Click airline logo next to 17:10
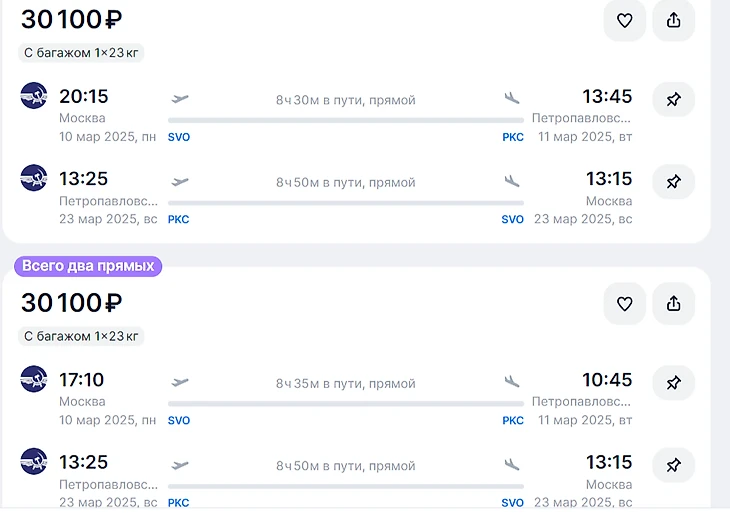730x519 pixels. [x=34, y=379]
